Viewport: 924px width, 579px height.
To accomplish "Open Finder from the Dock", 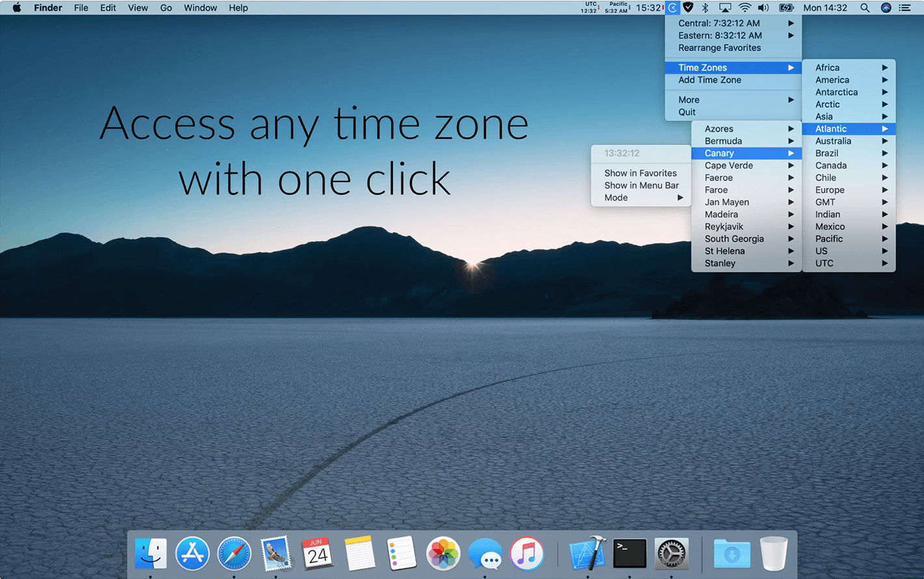I will click(150, 554).
